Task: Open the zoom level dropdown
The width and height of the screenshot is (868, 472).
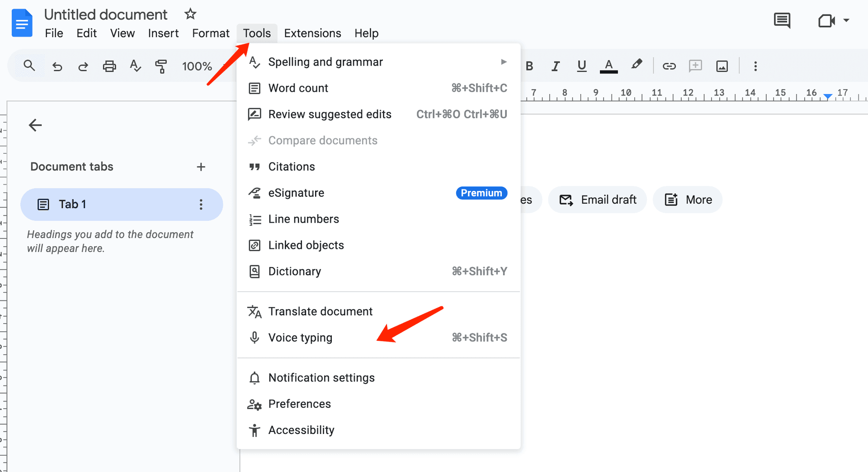Action: click(x=198, y=66)
